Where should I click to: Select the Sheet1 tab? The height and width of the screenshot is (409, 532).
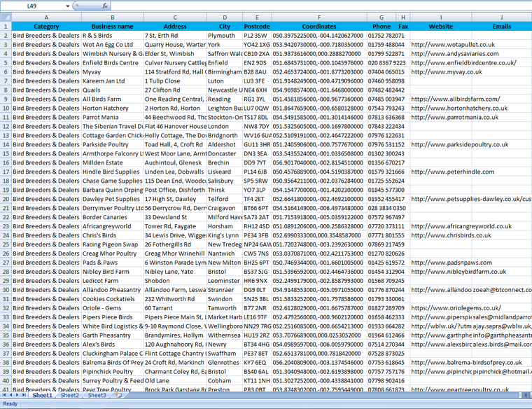(x=42, y=396)
